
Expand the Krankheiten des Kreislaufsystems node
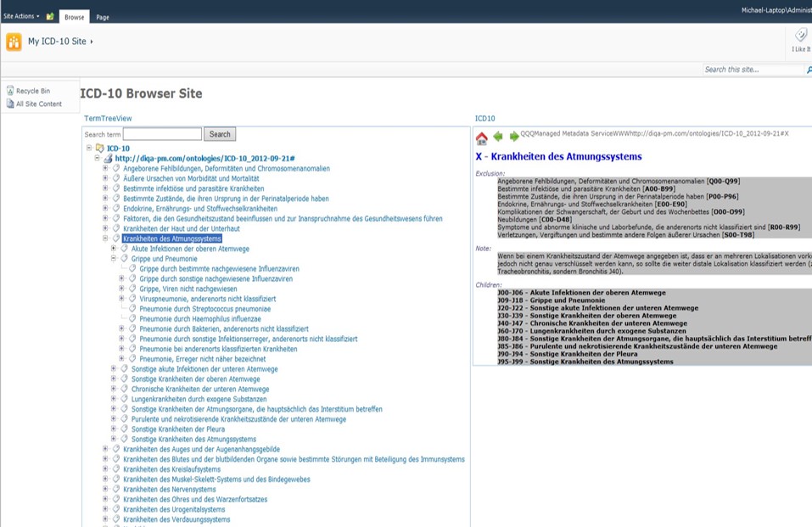point(106,469)
